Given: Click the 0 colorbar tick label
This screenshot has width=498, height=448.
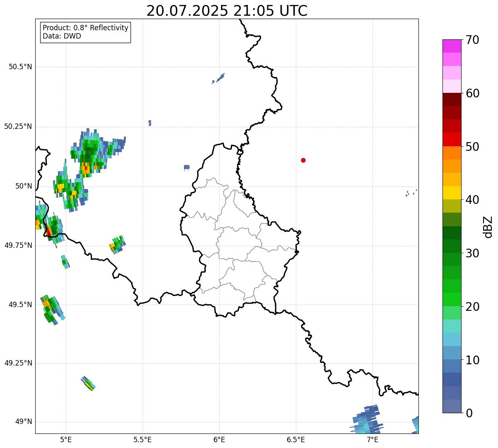Looking at the screenshot, I should coord(469,413).
